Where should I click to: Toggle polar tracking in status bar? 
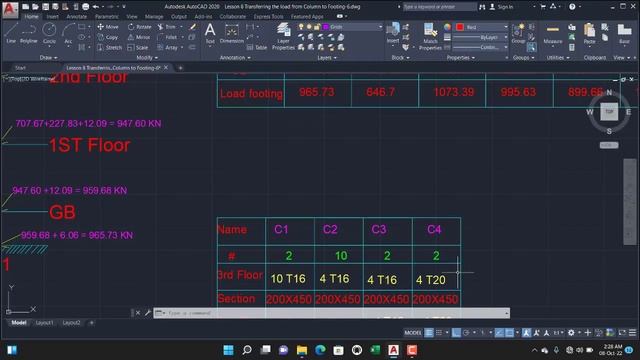[466, 333]
